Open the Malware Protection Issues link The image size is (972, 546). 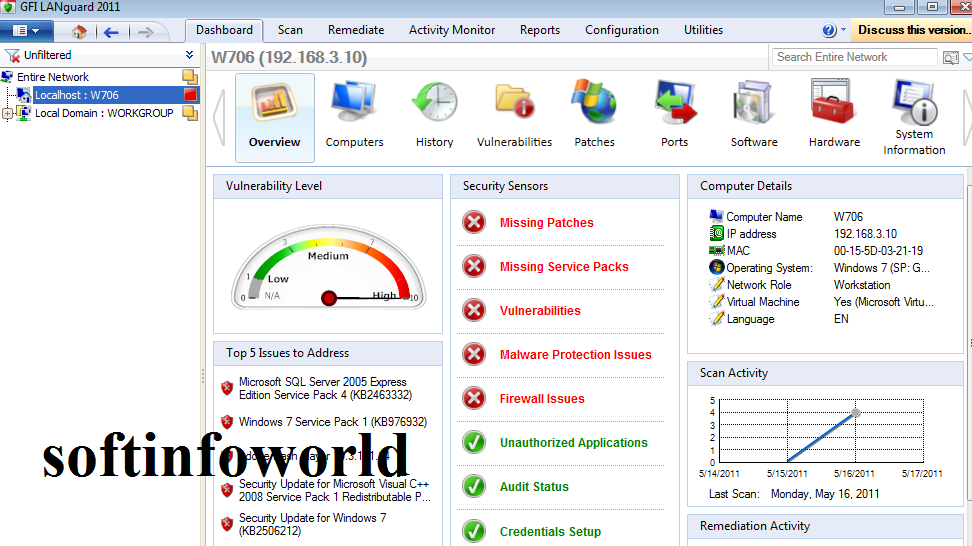click(x=576, y=354)
